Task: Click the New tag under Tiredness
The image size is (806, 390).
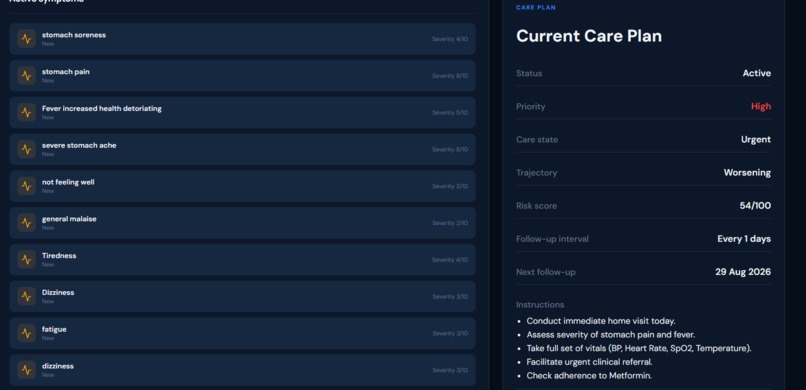Action: [48, 265]
